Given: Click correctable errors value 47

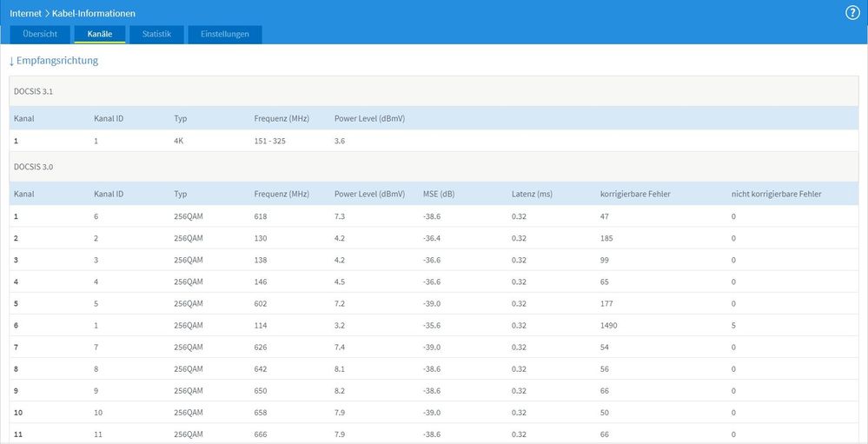Looking at the screenshot, I should point(604,216).
